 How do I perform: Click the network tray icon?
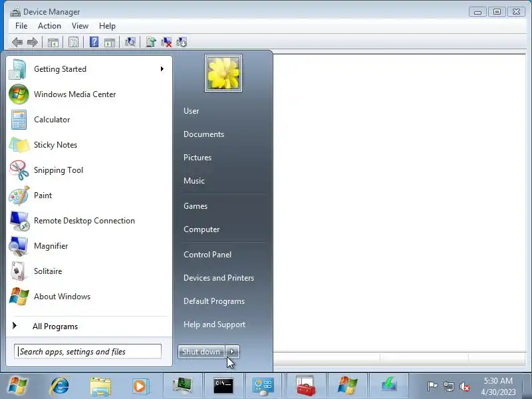coord(448,386)
